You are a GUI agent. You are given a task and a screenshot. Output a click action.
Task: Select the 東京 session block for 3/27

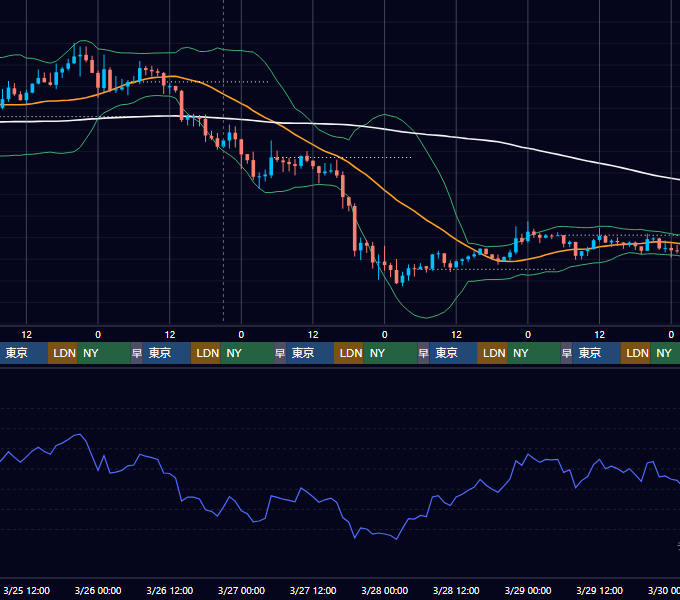tap(310, 353)
